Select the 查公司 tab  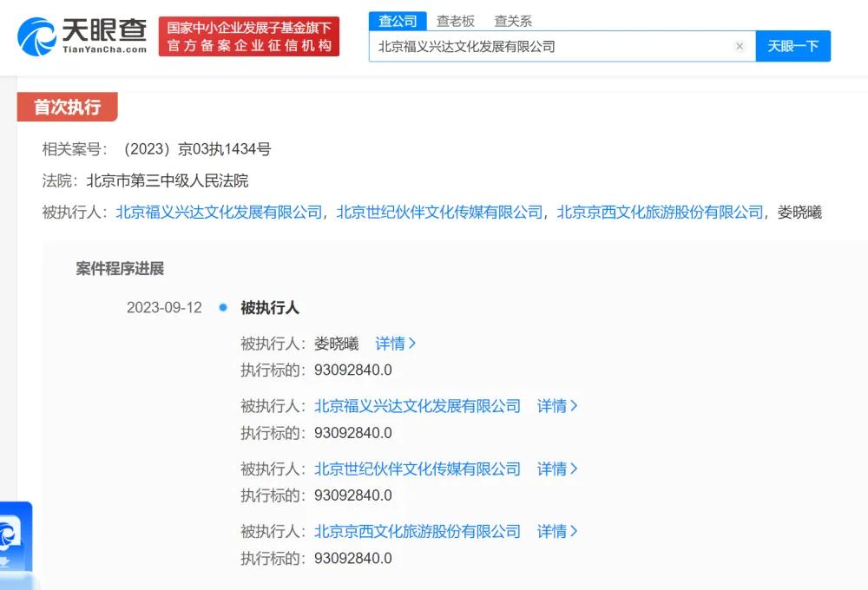pyautogui.click(x=398, y=21)
